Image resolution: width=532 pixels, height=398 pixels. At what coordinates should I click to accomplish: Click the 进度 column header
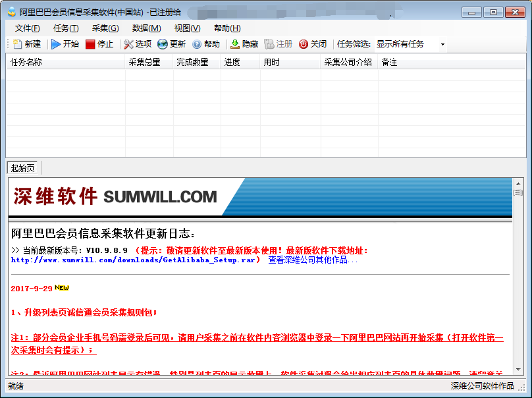pos(240,62)
